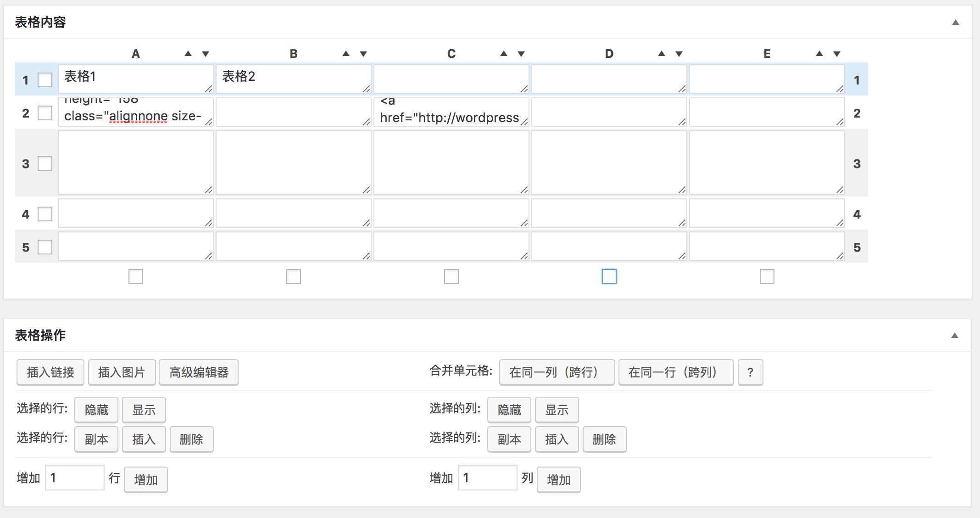Sort column A descending with down arrow
980x518 pixels.
(x=206, y=53)
